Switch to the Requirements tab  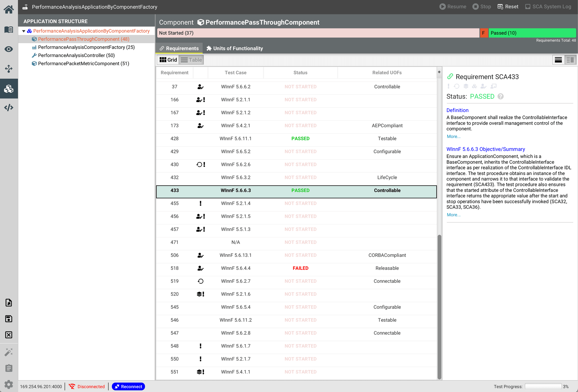pyautogui.click(x=179, y=48)
